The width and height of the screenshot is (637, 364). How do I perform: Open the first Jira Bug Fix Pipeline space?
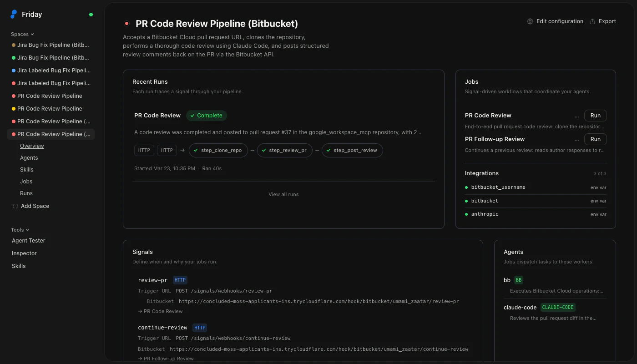pyautogui.click(x=51, y=45)
